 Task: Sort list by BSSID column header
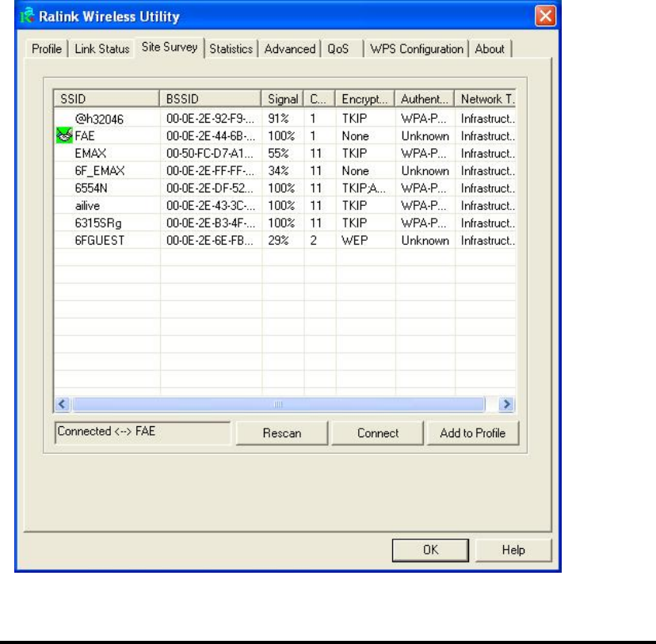(211, 99)
